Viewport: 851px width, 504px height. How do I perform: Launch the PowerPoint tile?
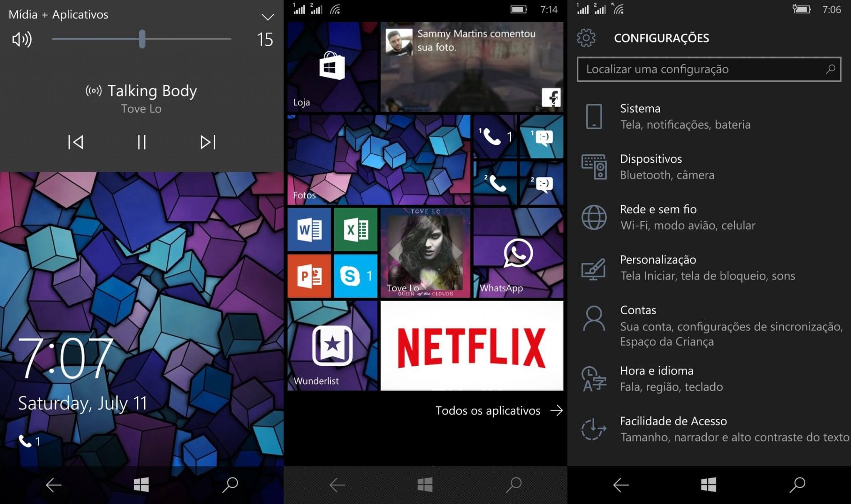pyautogui.click(x=309, y=276)
